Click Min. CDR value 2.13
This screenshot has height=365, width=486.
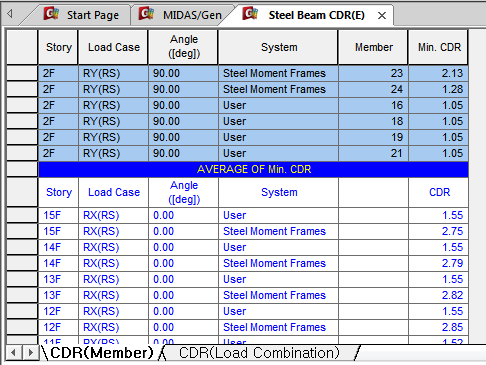439,73
